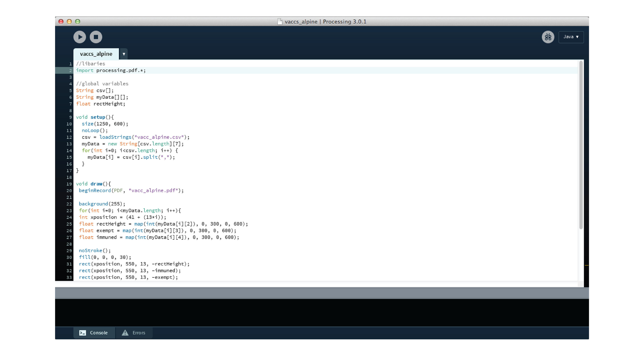Select the vaccs_alpine sketch tab
The width and height of the screenshot is (644, 356).
coord(96,54)
